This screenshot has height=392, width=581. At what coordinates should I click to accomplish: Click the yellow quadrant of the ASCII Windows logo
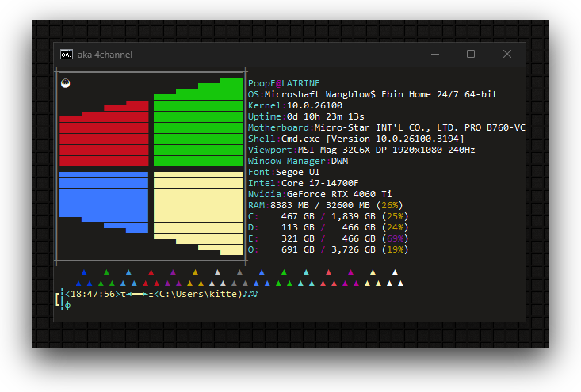pyautogui.click(x=198, y=213)
